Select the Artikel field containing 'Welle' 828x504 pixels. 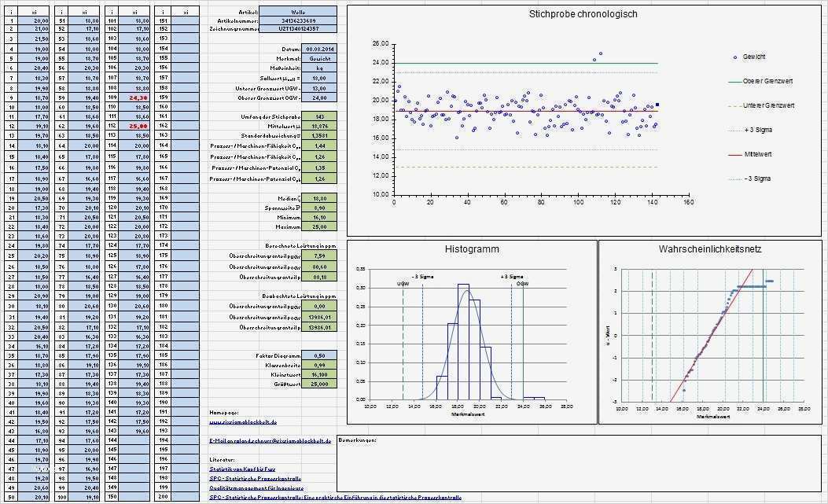pyautogui.click(x=298, y=12)
